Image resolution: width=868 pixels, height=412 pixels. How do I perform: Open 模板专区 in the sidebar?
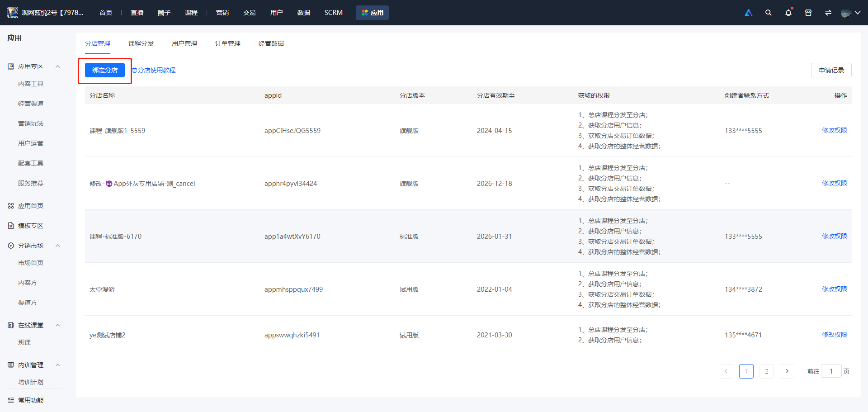(x=31, y=226)
